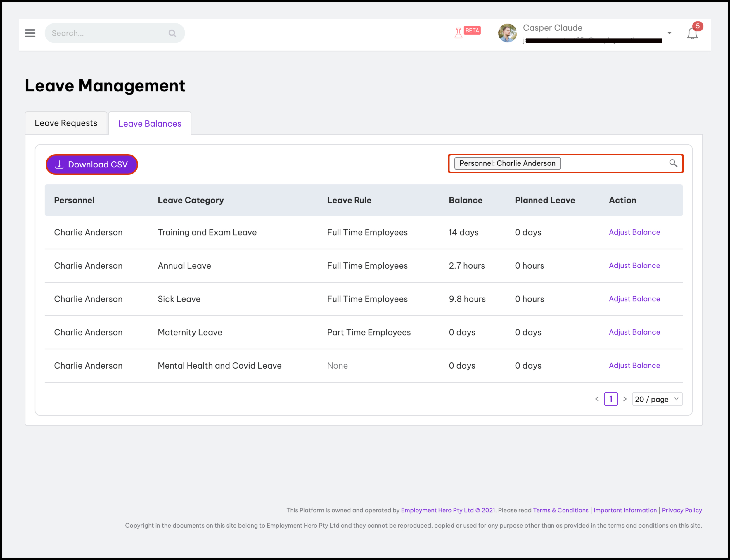Click Mental Health and Covid Leave cell
The width and height of the screenshot is (730, 560).
pos(219,366)
